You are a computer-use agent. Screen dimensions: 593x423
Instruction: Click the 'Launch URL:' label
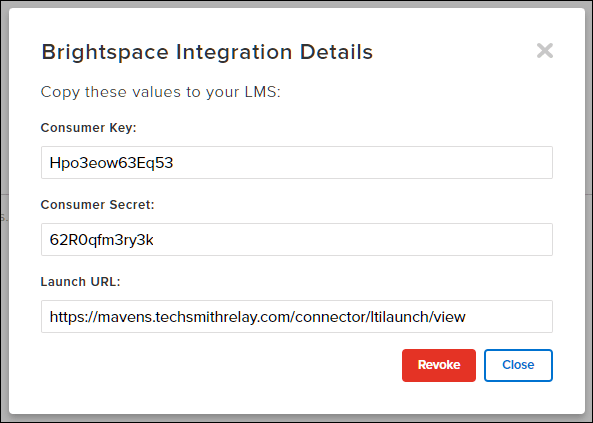click(80, 282)
